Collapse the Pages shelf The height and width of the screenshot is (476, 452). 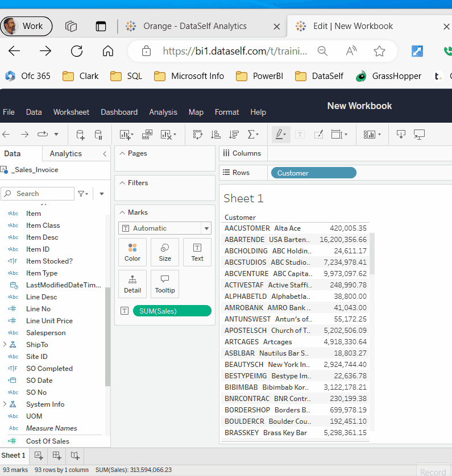point(122,153)
